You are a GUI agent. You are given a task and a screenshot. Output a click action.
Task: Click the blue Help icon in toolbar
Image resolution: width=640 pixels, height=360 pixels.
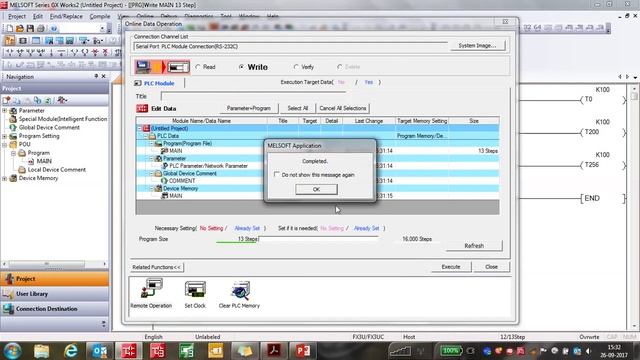click(54, 29)
